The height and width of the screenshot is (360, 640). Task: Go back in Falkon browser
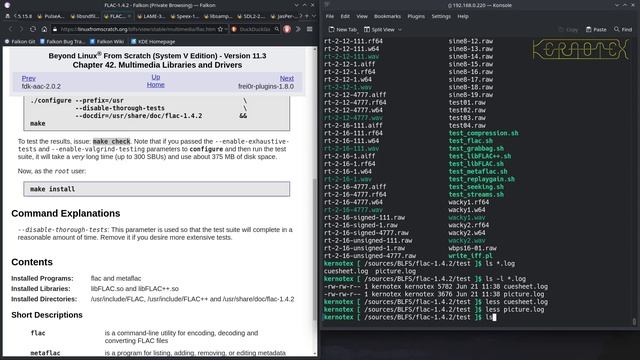pos(11,29)
